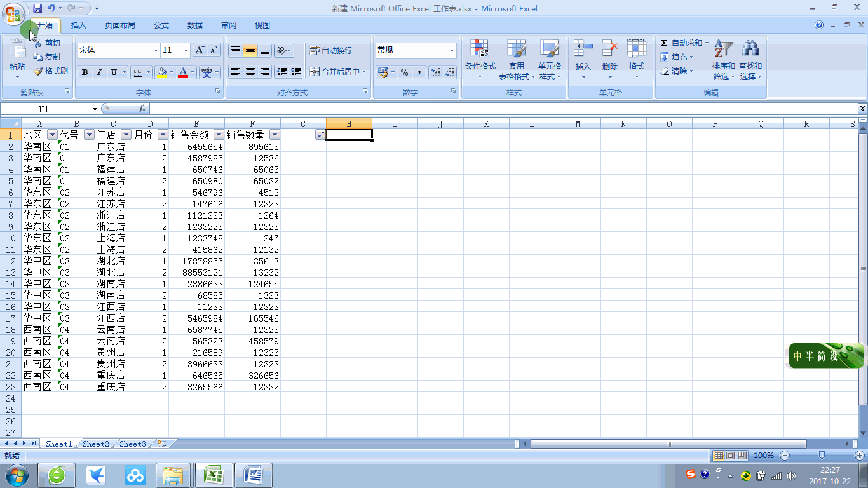Decrease font size with small A icon

214,50
